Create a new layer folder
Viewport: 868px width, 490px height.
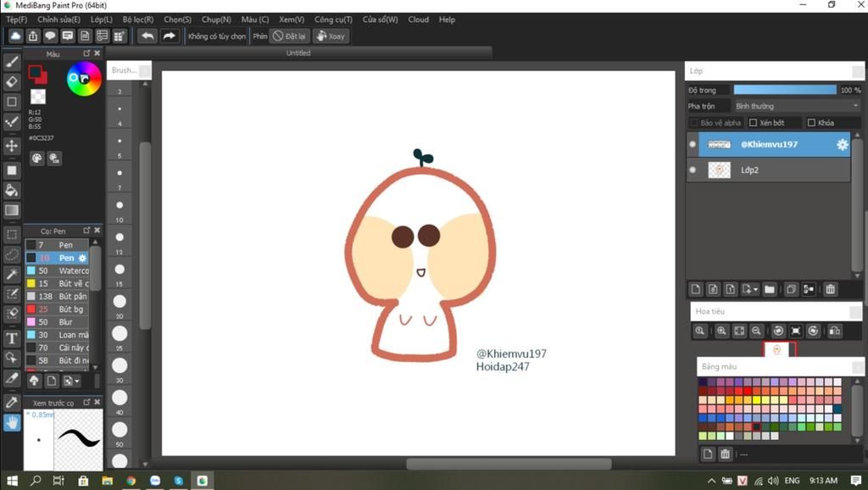[770, 289]
